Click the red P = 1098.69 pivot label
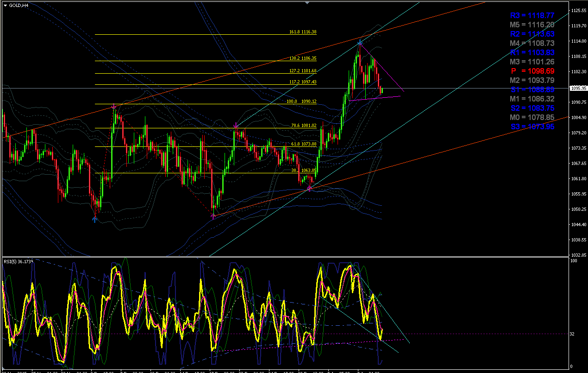Screen dimensions: 588x373 tap(532, 71)
